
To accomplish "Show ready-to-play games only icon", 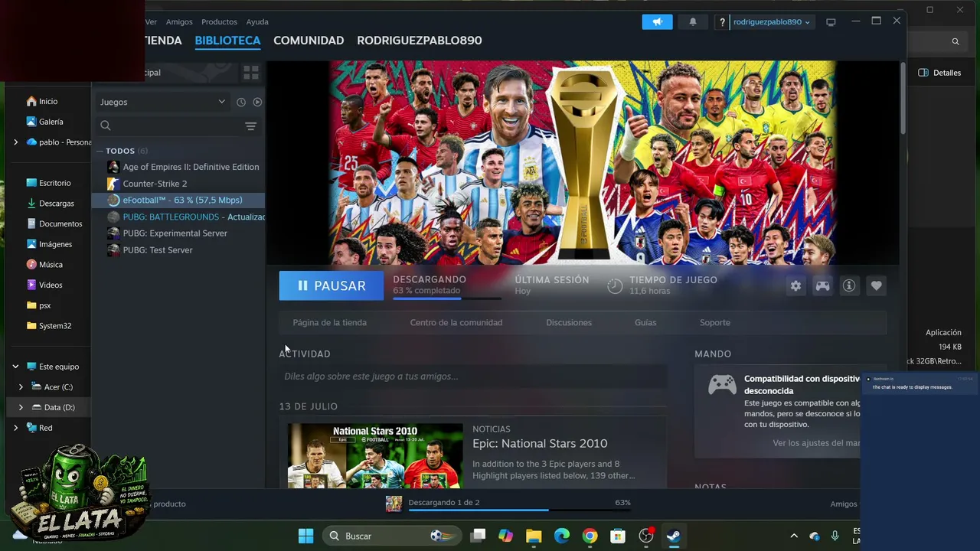I will pos(257,102).
